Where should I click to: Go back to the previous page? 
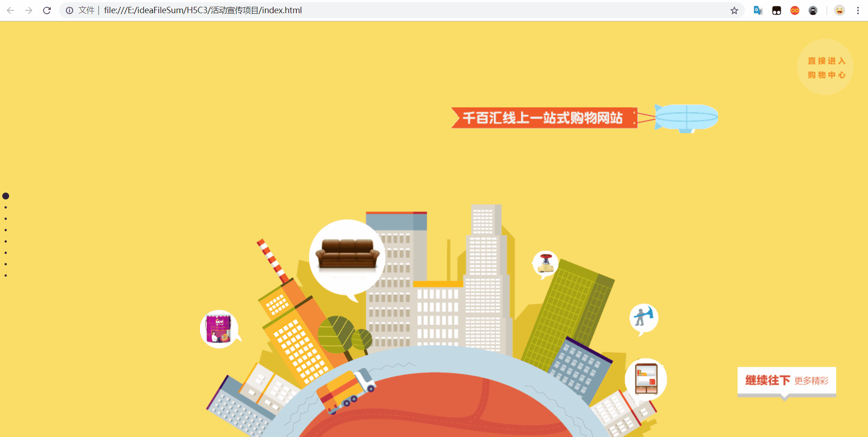click(x=10, y=10)
